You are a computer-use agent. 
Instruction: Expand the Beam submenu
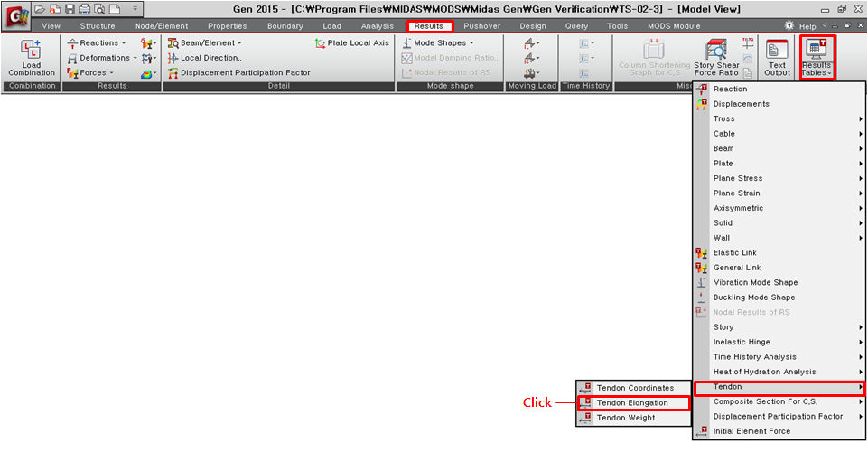(x=779, y=148)
